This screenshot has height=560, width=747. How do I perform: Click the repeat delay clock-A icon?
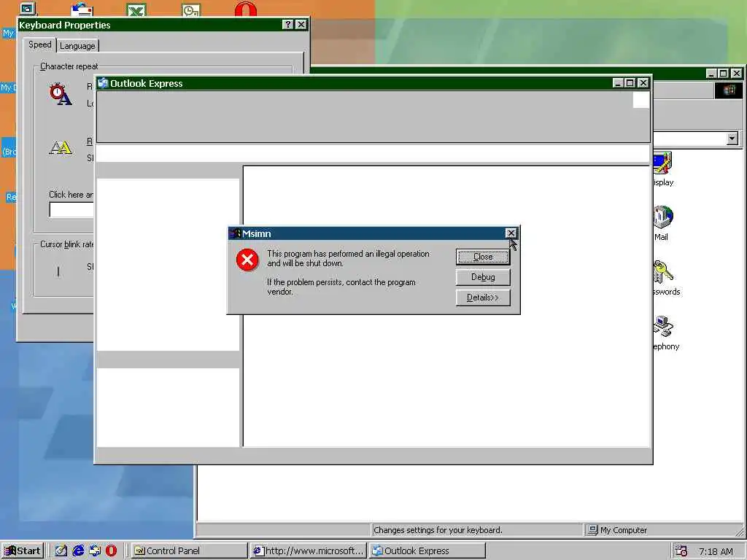61,94
